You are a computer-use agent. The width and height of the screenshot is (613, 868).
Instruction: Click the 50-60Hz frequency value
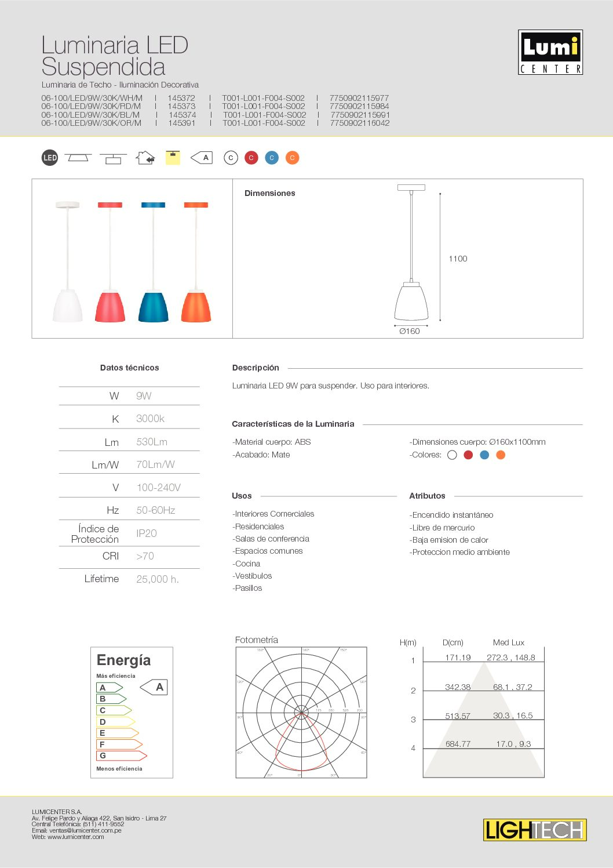click(x=156, y=510)
